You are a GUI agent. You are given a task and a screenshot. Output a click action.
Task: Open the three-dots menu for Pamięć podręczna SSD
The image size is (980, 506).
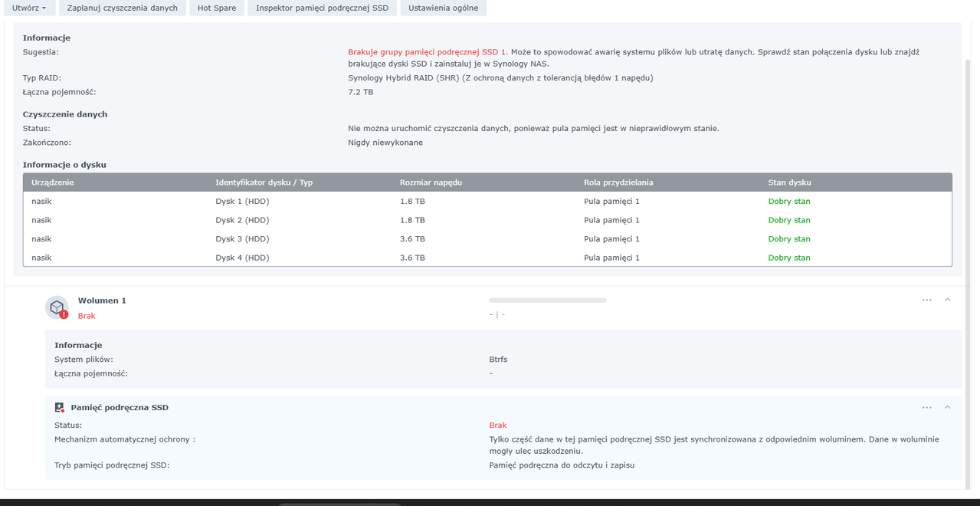pyautogui.click(x=927, y=407)
